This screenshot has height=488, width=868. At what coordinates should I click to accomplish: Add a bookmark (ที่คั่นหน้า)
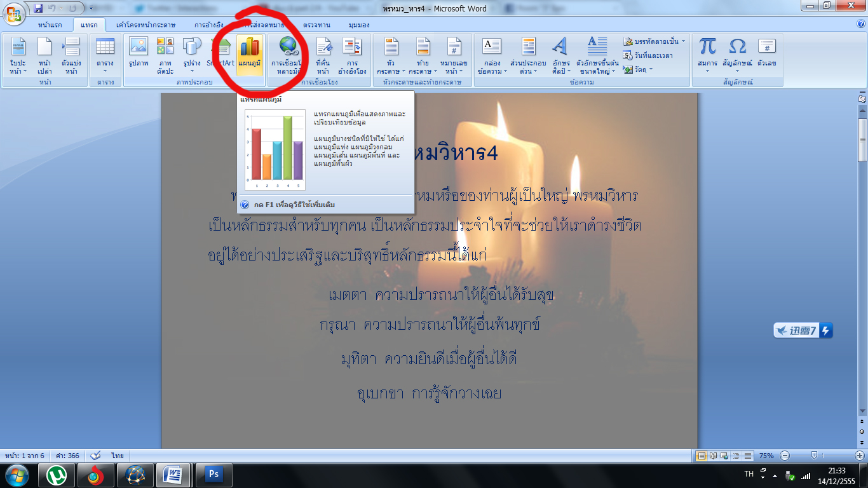[323, 55]
